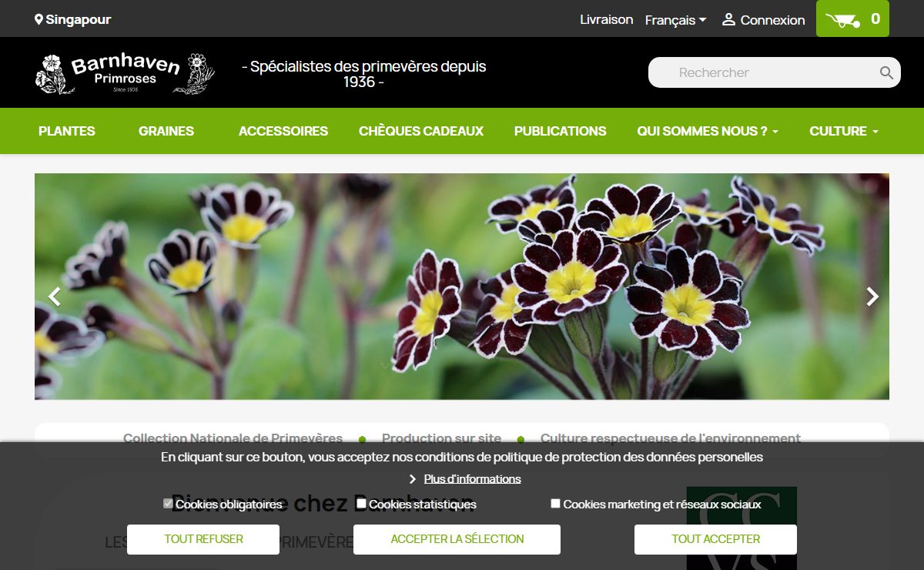The image size is (924, 570).
Task: Click into the Rechercher search field
Action: pyautogui.click(x=775, y=72)
